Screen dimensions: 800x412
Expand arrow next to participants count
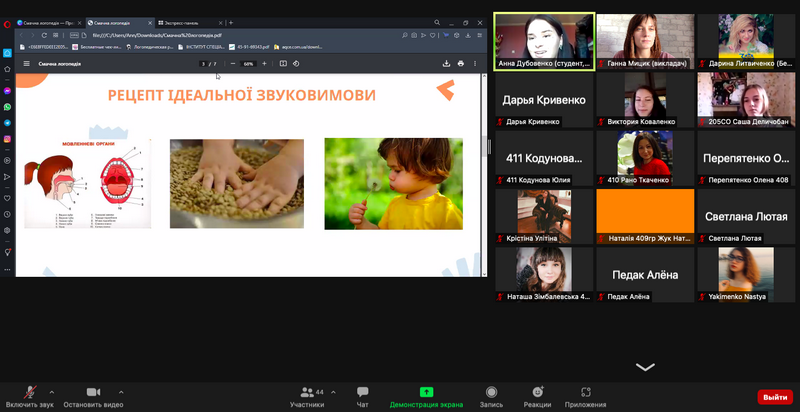point(333,392)
